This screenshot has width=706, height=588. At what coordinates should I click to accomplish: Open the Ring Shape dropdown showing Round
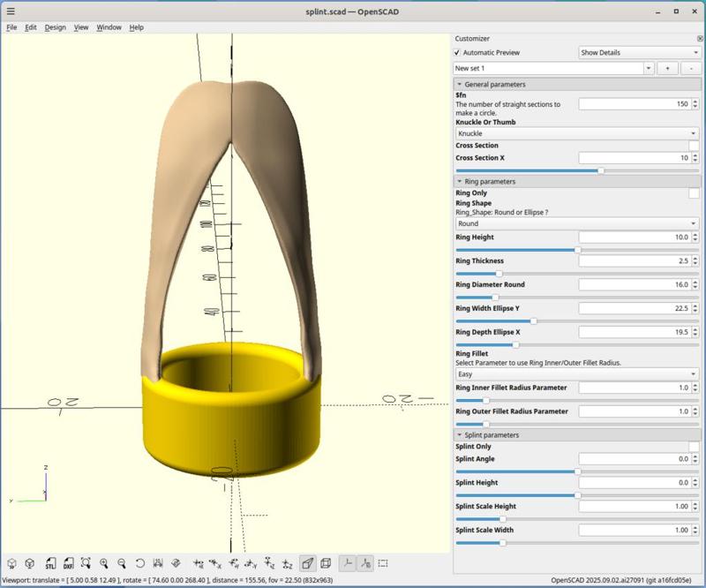point(576,223)
